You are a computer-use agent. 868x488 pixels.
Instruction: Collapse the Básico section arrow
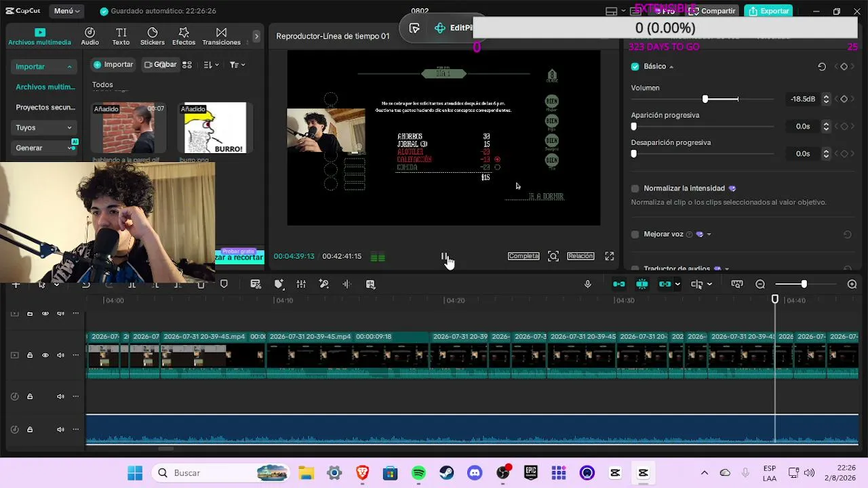pos(671,67)
